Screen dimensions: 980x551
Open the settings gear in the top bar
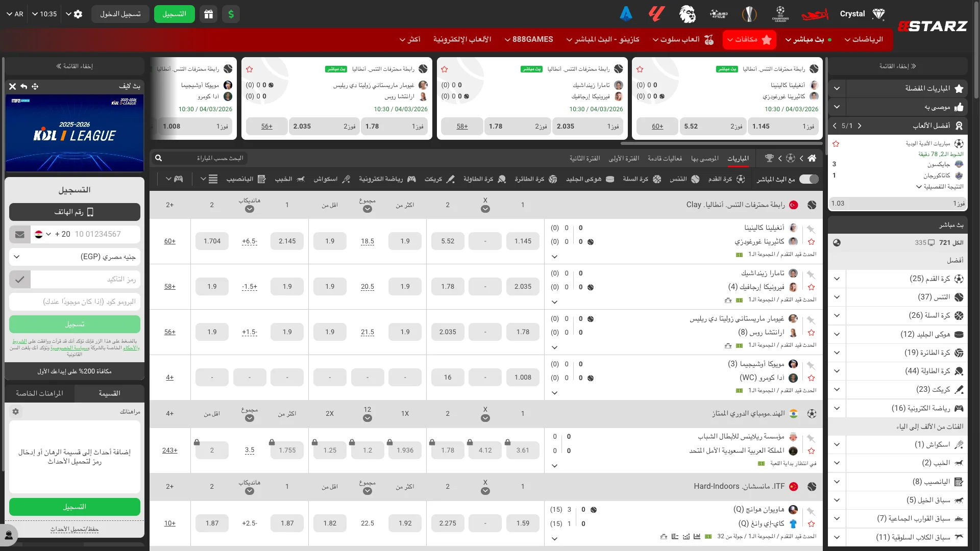tap(78, 14)
